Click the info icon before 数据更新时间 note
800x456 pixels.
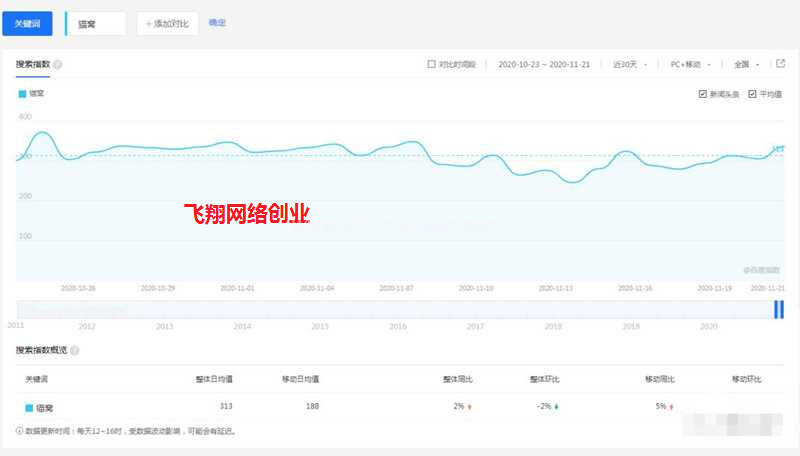19,431
